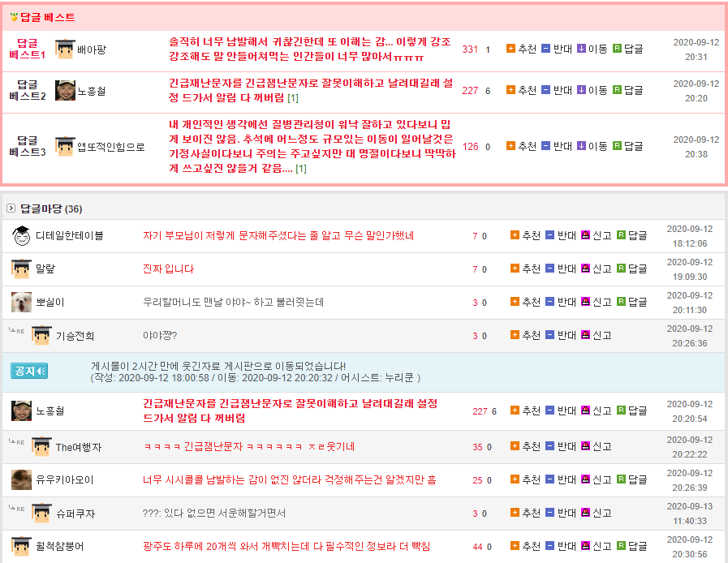This screenshot has width=728, height=563.
Task: Click 이동 to jump to 배아팡's comment
Action: click(x=597, y=49)
